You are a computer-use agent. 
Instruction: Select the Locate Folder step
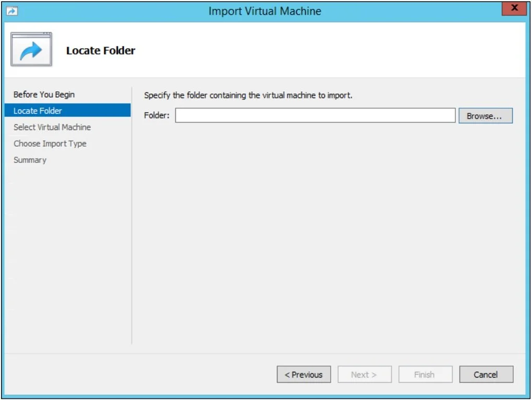click(67, 110)
